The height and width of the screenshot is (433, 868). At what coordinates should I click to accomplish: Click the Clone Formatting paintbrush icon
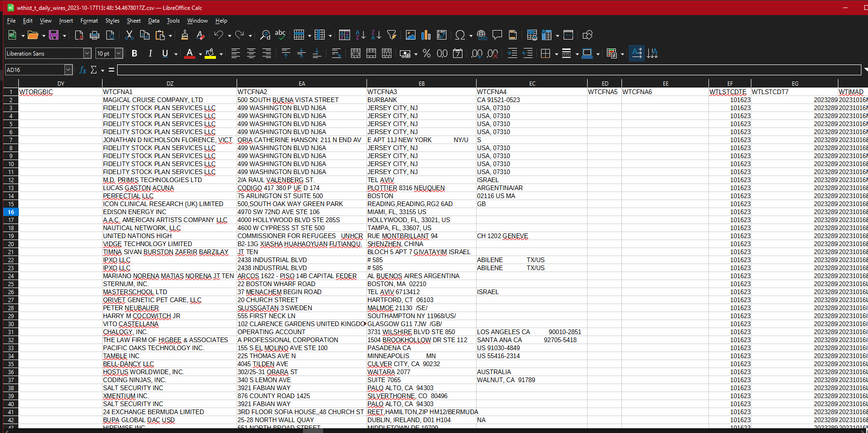[x=185, y=35]
